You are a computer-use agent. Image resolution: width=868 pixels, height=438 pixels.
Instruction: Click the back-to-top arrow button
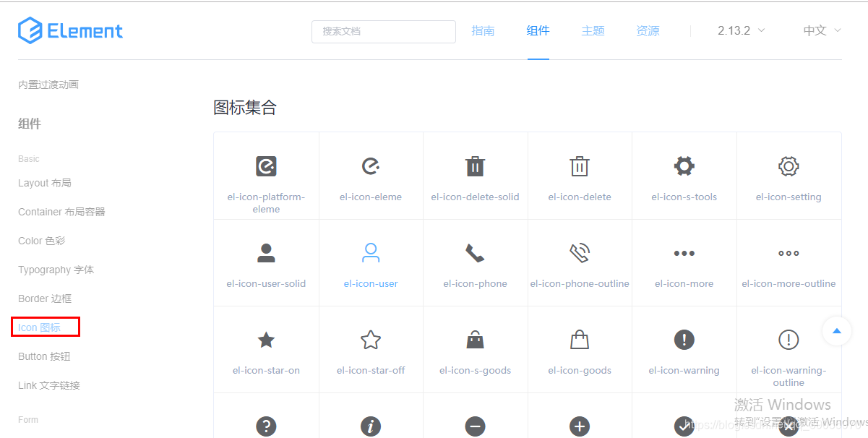[837, 331]
